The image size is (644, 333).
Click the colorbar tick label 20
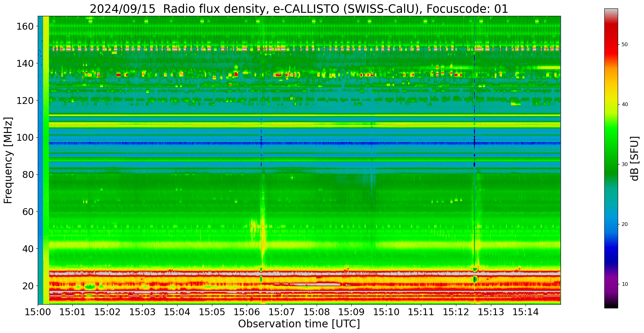coord(625,224)
